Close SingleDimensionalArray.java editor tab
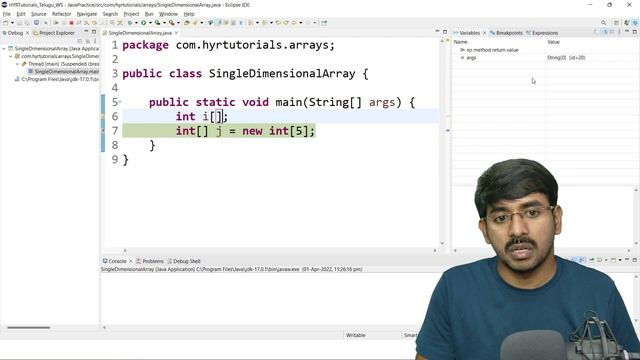This screenshot has width=640, height=360. [x=176, y=33]
